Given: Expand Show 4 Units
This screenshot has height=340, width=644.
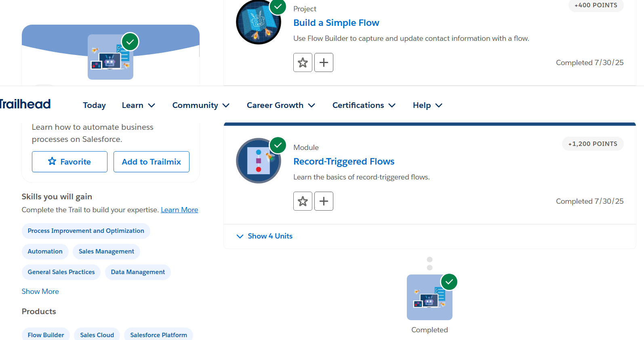Looking at the screenshot, I should [x=264, y=236].
